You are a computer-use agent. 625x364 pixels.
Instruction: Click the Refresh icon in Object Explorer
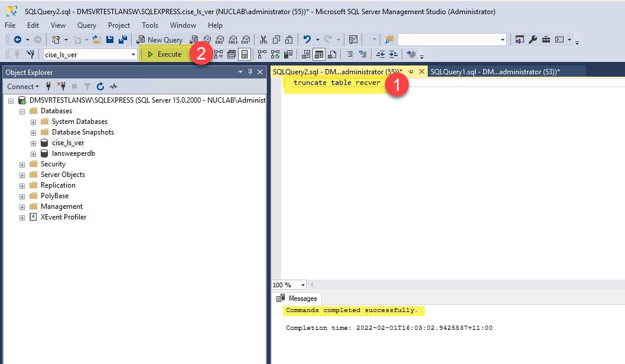(100, 86)
